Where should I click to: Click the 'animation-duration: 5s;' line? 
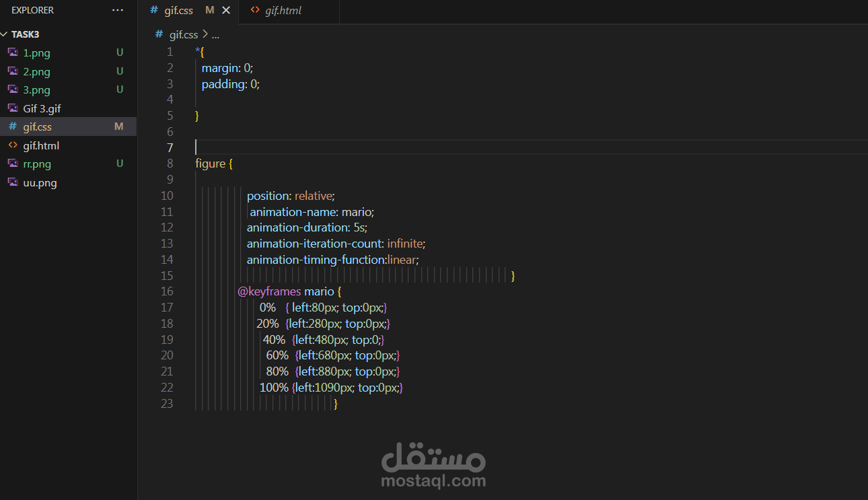307,227
